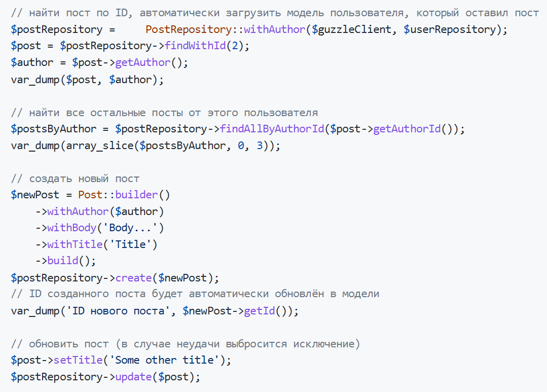Click the withBody method name
Viewport: 547px width, 392px height.
pos(72,228)
